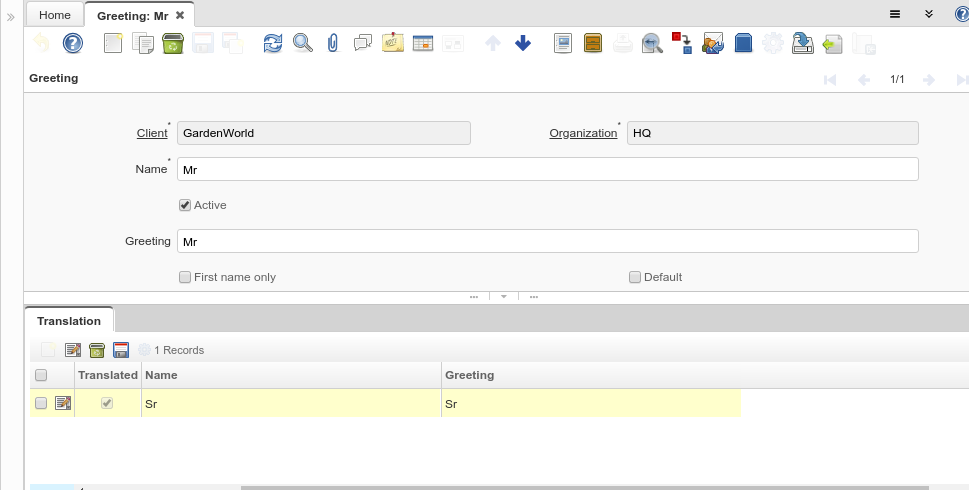
Task: Delete record using green recycle bin icon
Action: [x=172, y=43]
